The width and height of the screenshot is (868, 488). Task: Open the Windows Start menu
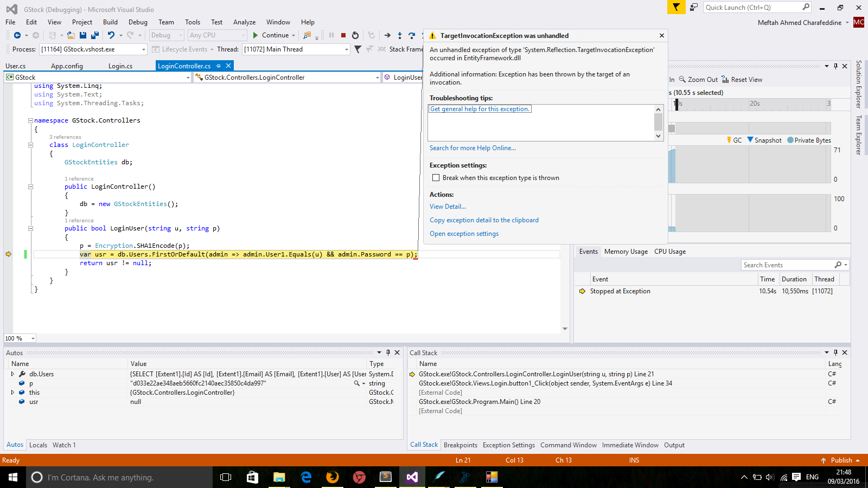[x=13, y=477]
